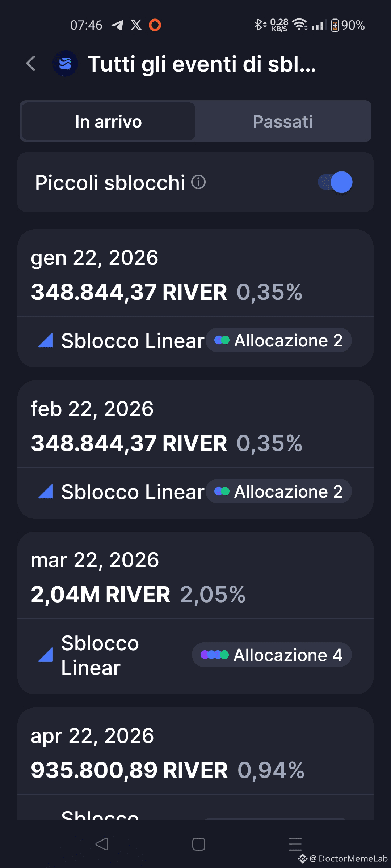Viewport: 391px width, 868px height.
Task: Expand Allocazione 2 for gen 22, 2026
Action: (x=279, y=340)
